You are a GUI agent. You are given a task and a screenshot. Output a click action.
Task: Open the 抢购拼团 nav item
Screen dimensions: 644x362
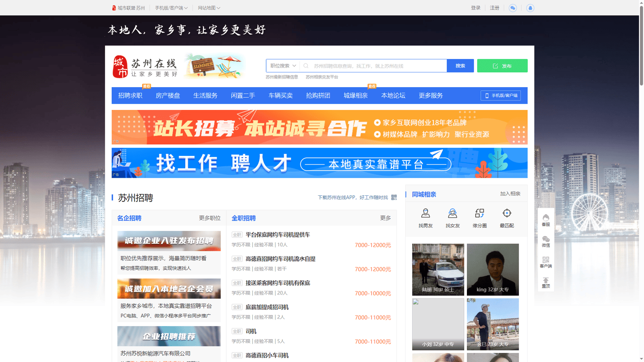[318, 96]
